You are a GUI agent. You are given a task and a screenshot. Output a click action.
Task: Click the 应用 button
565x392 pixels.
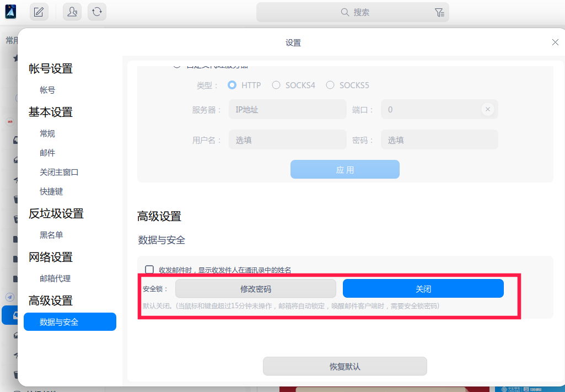345,169
